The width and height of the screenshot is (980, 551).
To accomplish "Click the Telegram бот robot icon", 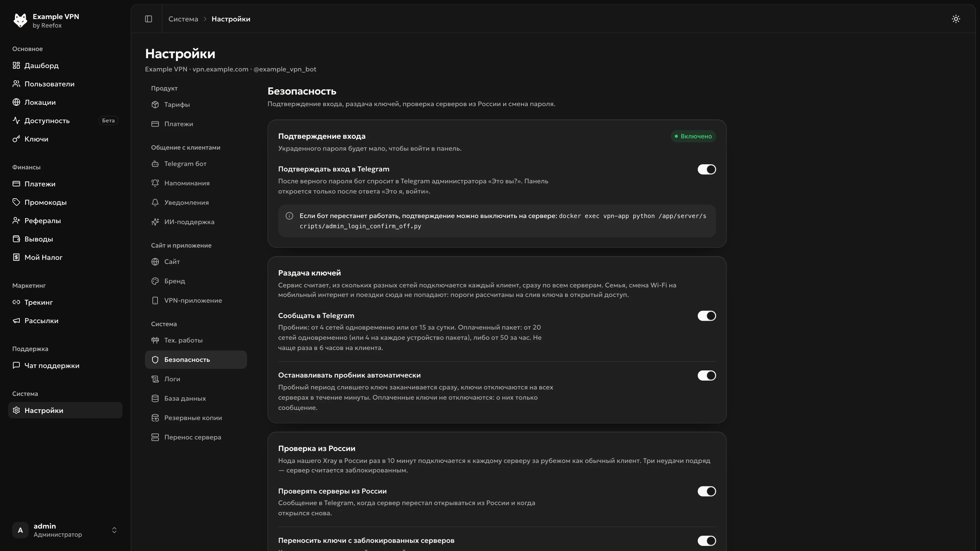I will [155, 164].
